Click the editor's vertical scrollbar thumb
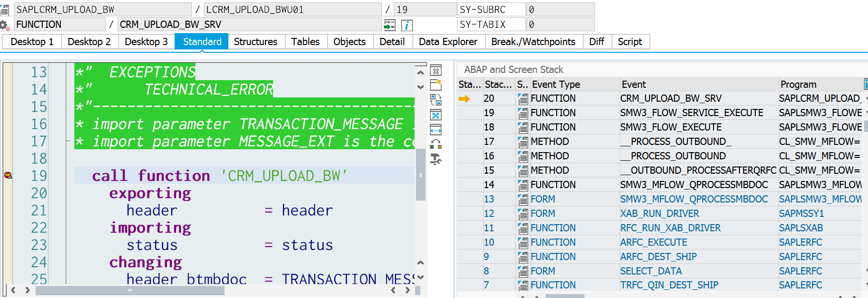The height and width of the screenshot is (298, 868). (x=421, y=175)
